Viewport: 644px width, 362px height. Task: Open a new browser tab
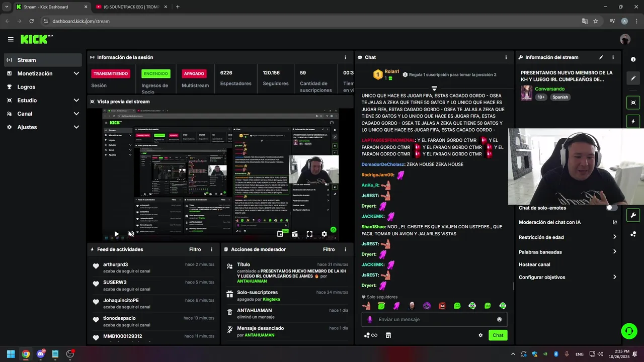coord(178,7)
